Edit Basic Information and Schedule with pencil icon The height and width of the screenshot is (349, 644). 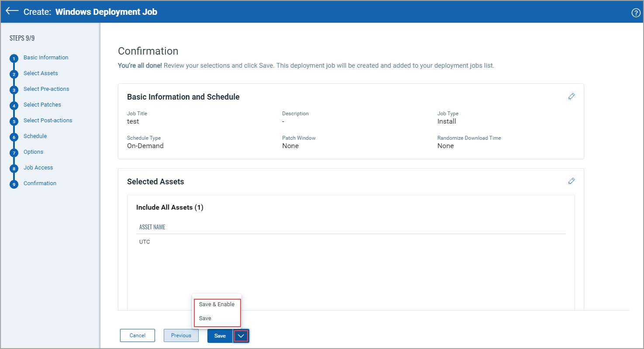pos(572,96)
